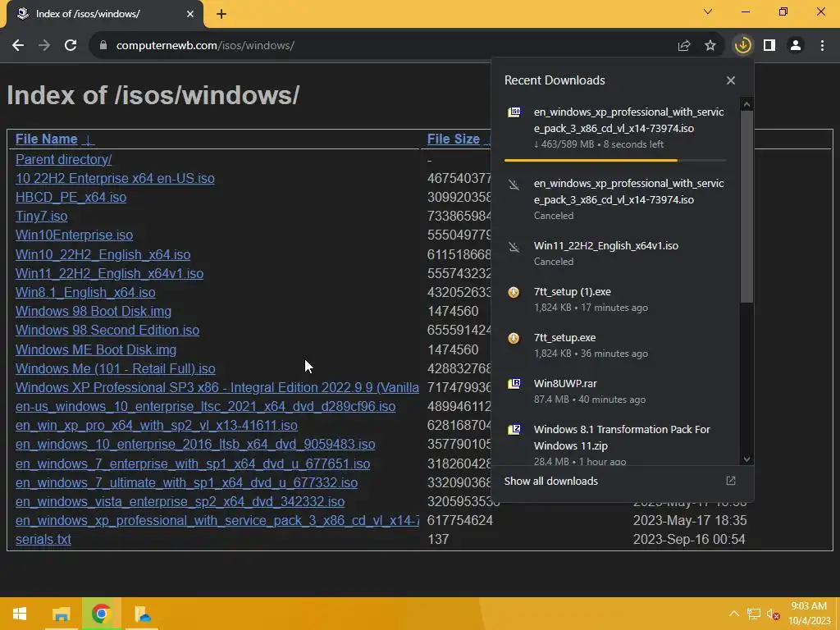Open en_windows_10_enterprise_2016_ltsb iso link
This screenshot has height=630, width=840.
(195, 445)
